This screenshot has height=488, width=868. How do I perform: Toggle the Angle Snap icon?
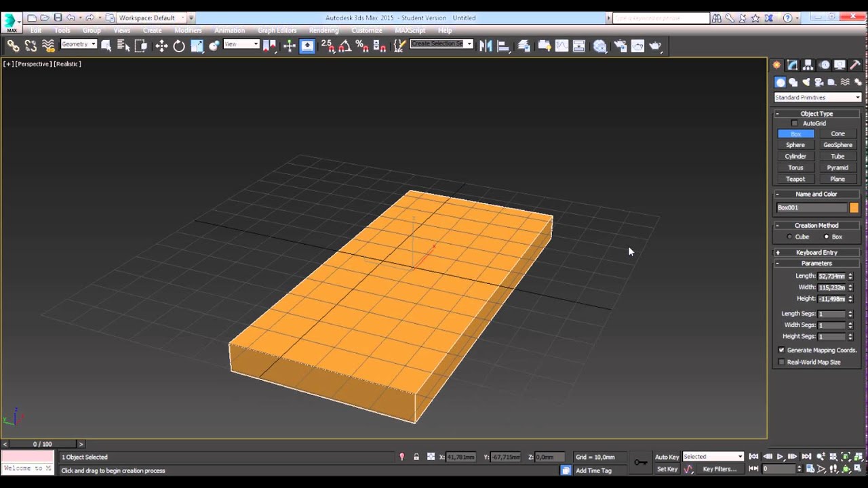coord(345,45)
